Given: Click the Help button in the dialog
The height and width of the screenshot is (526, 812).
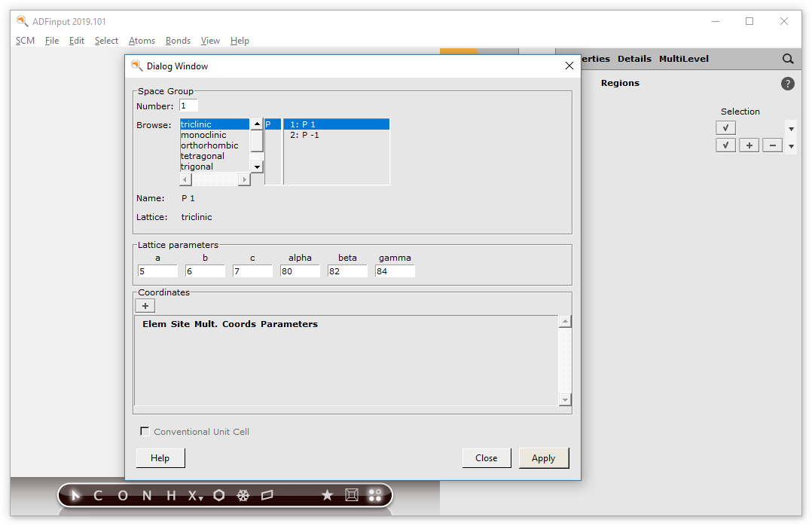Looking at the screenshot, I should (x=160, y=457).
